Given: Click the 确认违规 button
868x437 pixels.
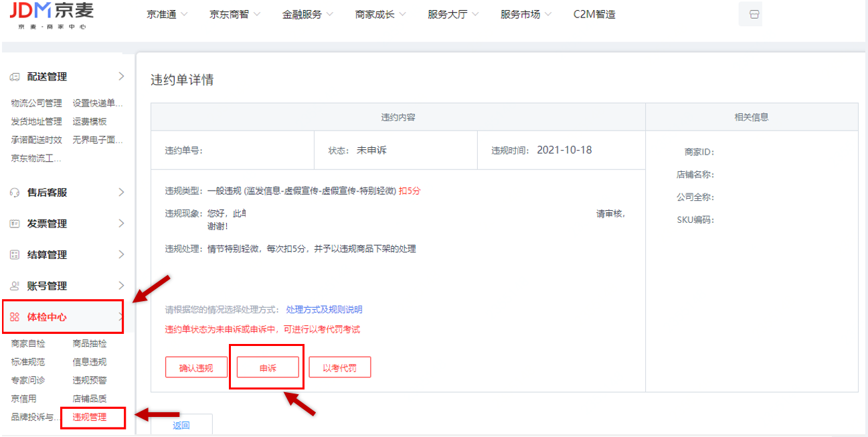Looking at the screenshot, I should pyautogui.click(x=196, y=367).
